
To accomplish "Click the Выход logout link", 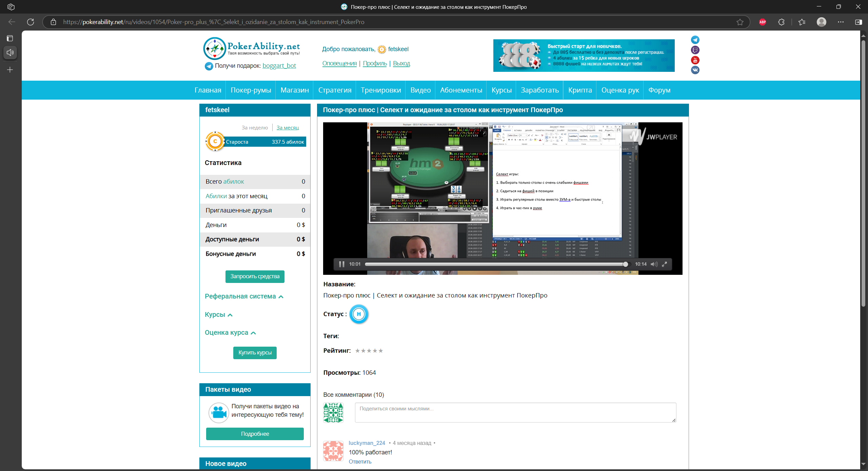I will (401, 63).
